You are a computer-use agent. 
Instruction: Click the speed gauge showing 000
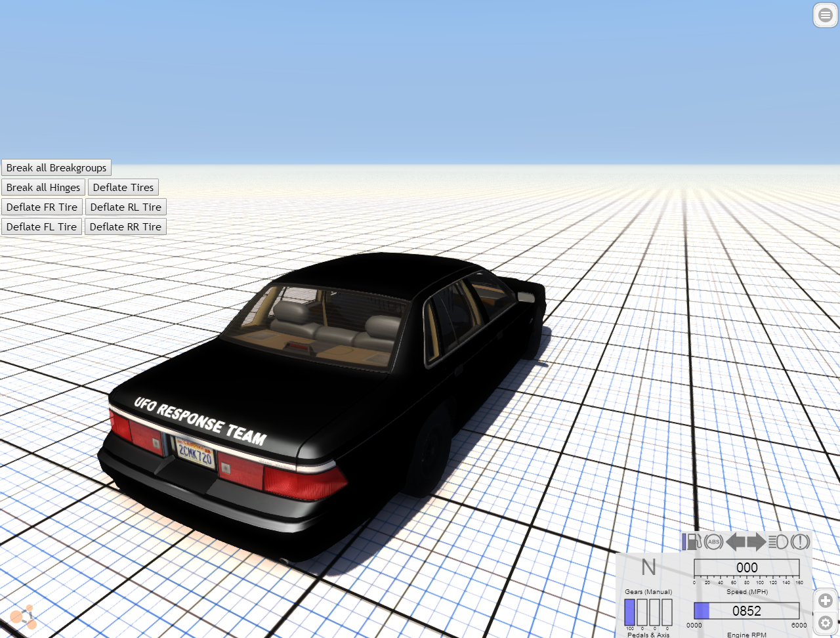747,568
